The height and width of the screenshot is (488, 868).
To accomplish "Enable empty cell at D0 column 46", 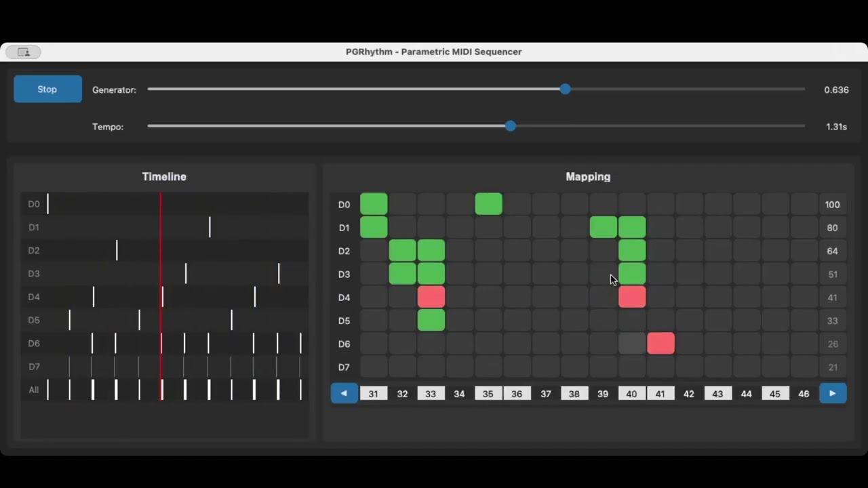I will coord(804,204).
